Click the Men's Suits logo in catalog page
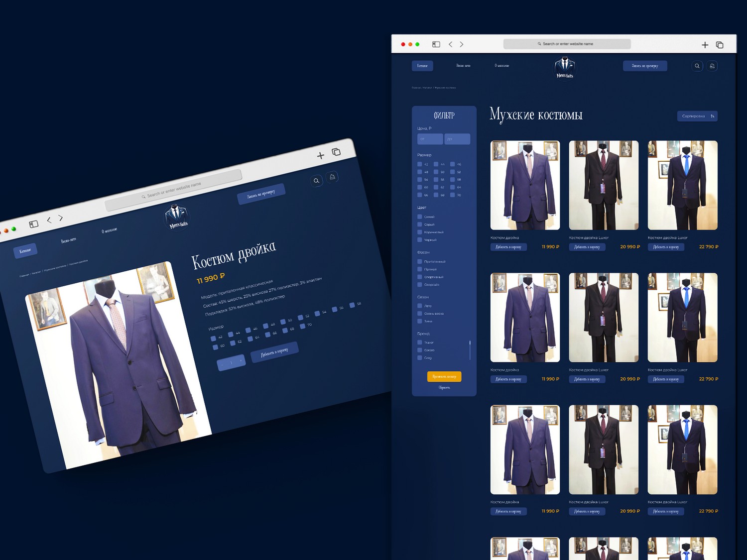 click(565, 68)
